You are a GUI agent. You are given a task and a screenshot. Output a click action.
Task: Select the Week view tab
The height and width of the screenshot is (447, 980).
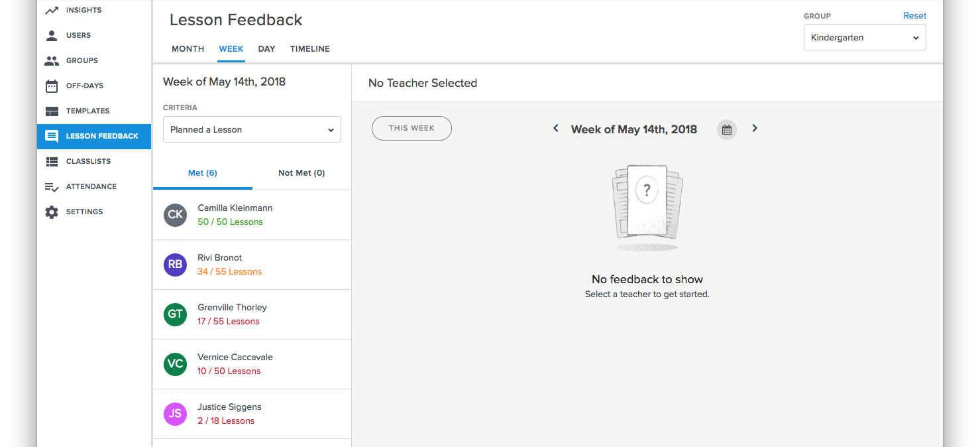pos(231,49)
